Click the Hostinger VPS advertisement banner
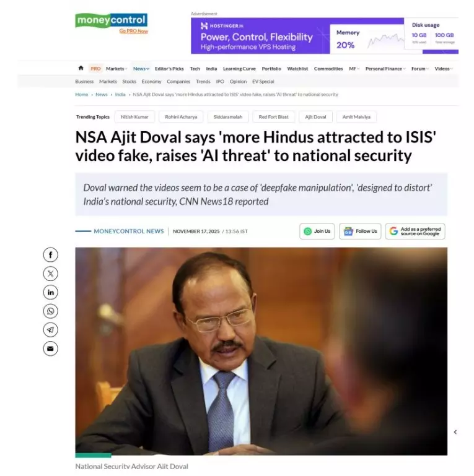 click(x=325, y=36)
